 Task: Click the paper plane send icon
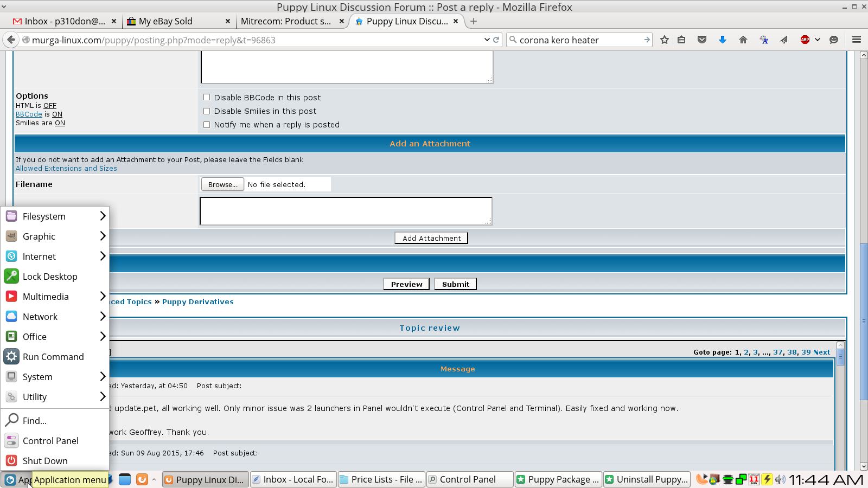784,40
